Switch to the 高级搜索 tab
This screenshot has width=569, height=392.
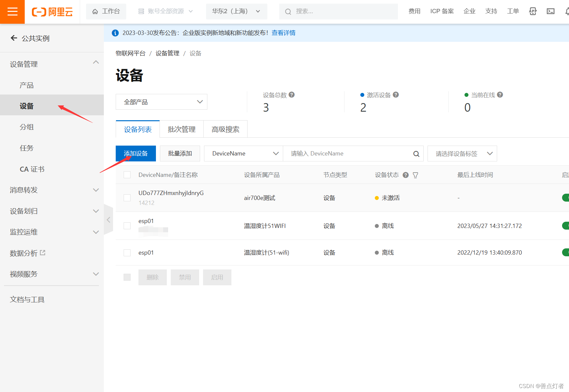coord(225,129)
